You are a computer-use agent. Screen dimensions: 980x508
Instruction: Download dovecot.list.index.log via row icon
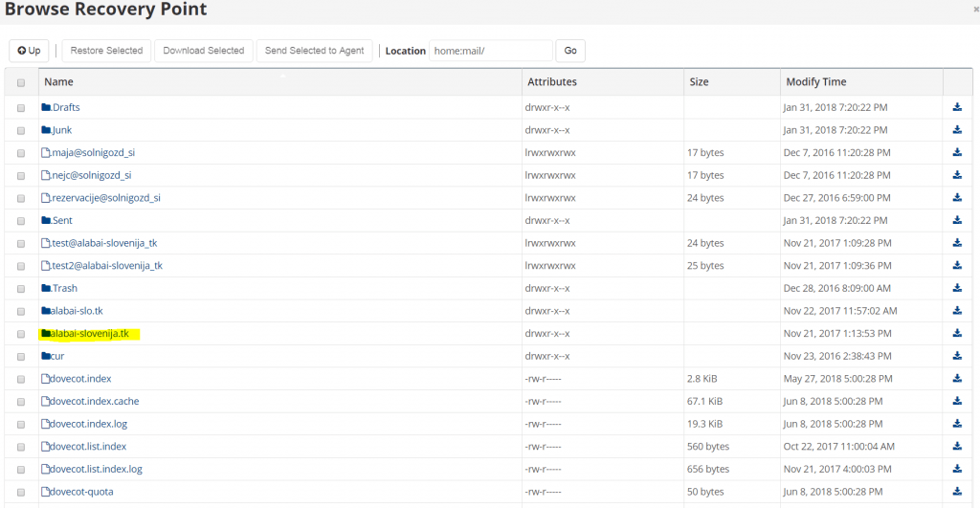(957, 469)
